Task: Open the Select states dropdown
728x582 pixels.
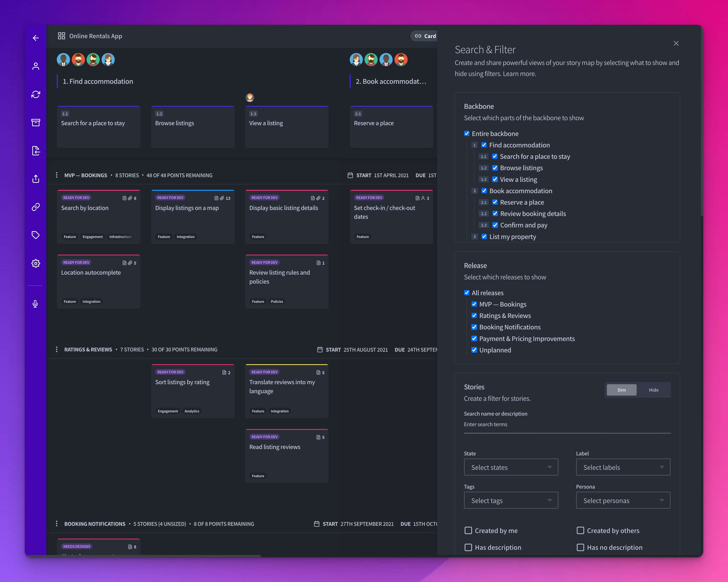Action: click(x=511, y=467)
